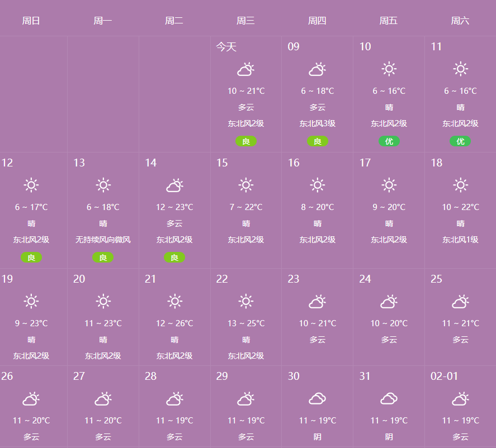The width and height of the screenshot is (496, 448).
Task: Click the sunny icon for day 22
Action: pos(246,302)
